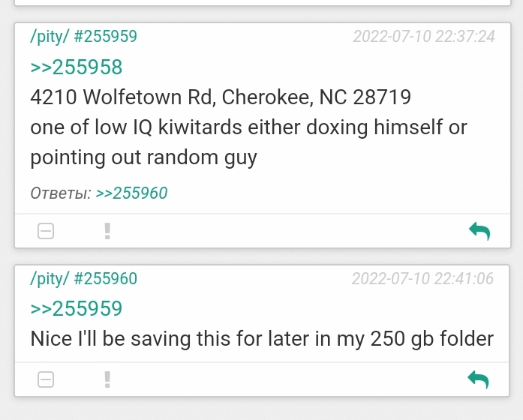Viewport: 523px width, 420px height.
Task: Click the message text of post #255959
Action: 248,127
